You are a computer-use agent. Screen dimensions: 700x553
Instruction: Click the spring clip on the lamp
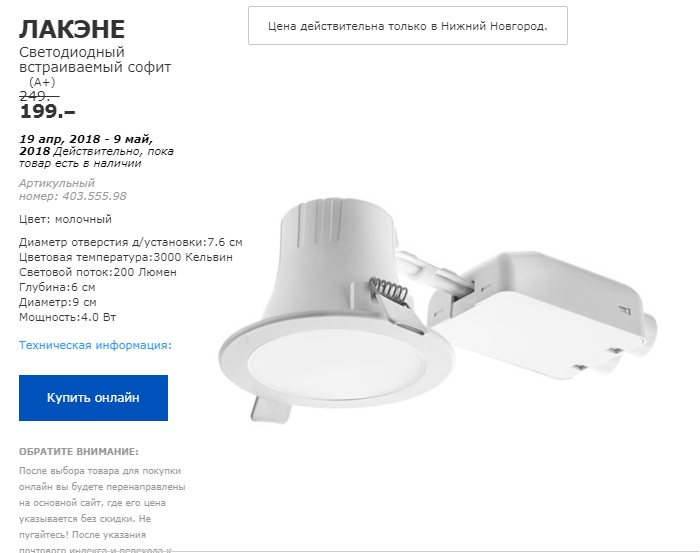[389, 292]
